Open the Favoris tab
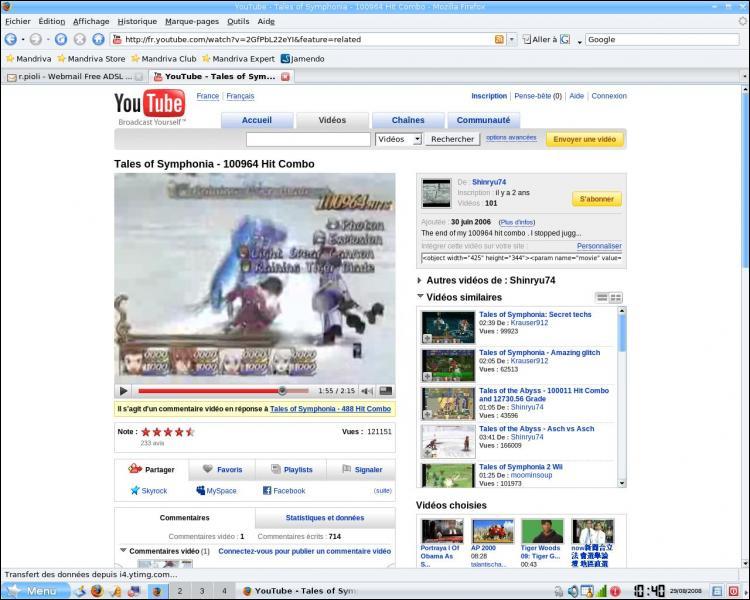Viewport: 750px width, 600px height. [x=222, y=469]
